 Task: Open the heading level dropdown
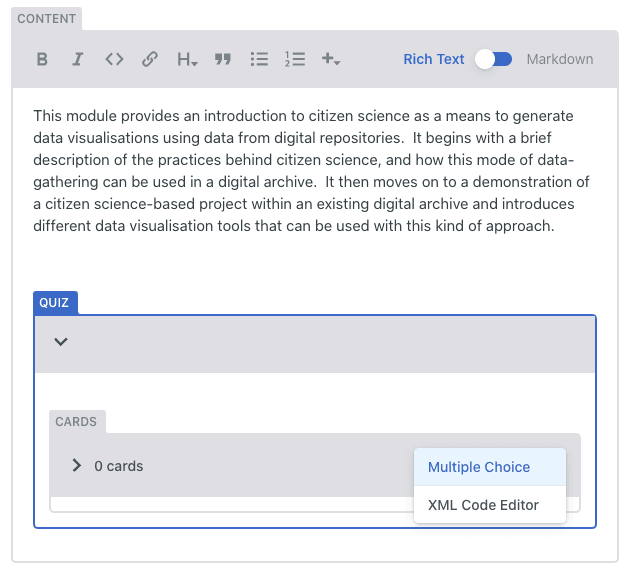(x=187, y=59)
